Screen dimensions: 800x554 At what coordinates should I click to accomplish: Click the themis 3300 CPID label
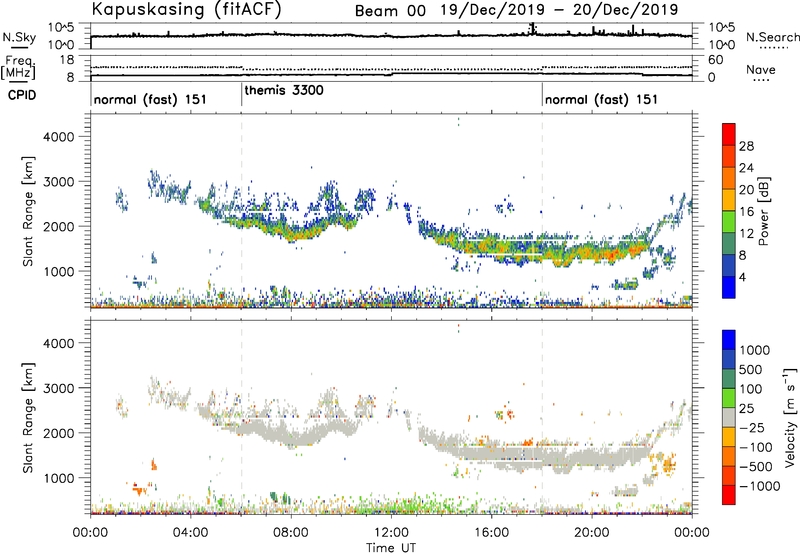point(284,91)
